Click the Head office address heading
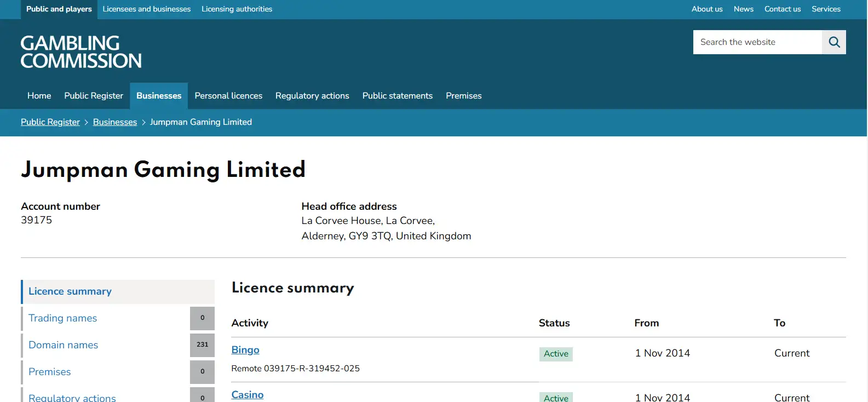Viewport: 868px width, 402px height. (349, 206)
